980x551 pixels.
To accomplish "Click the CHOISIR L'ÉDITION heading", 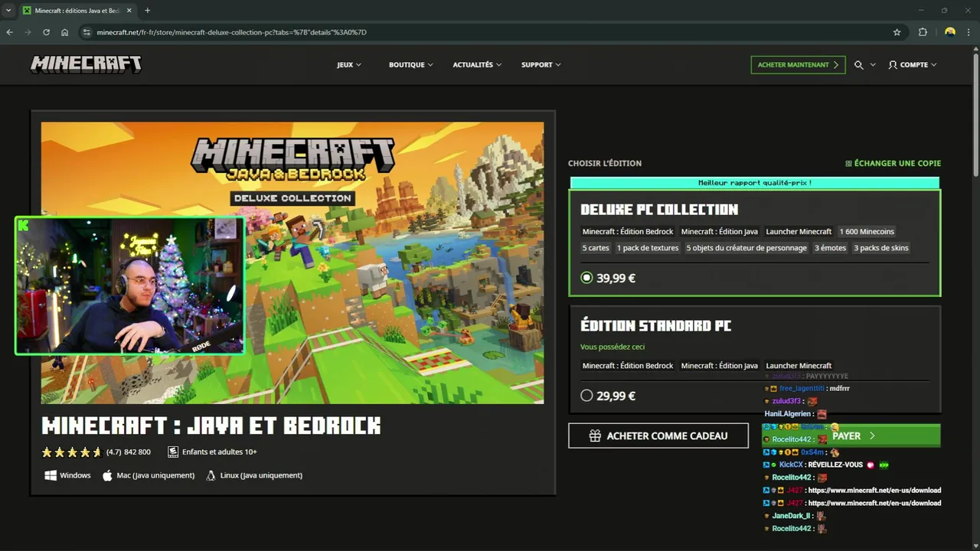I will pyautogui.click(x=605, y=163).
